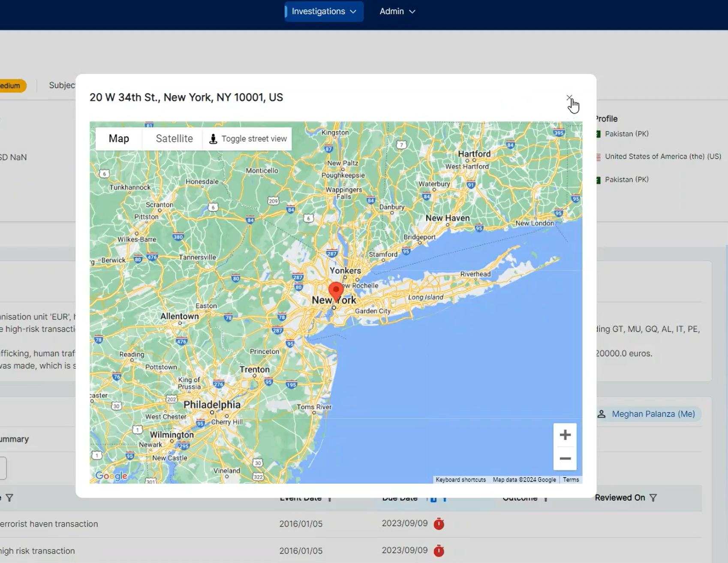This screenshot has width=728, height=563.
Task: Close the address map dialog
Action: pyautogui.click(x=569, y=98)
